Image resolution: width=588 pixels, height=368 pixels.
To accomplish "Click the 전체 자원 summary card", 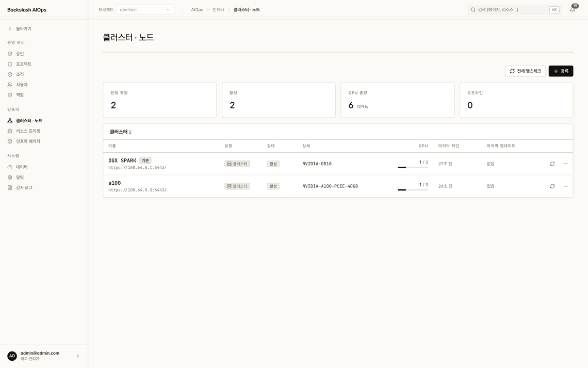I will [x=160, y=100].
